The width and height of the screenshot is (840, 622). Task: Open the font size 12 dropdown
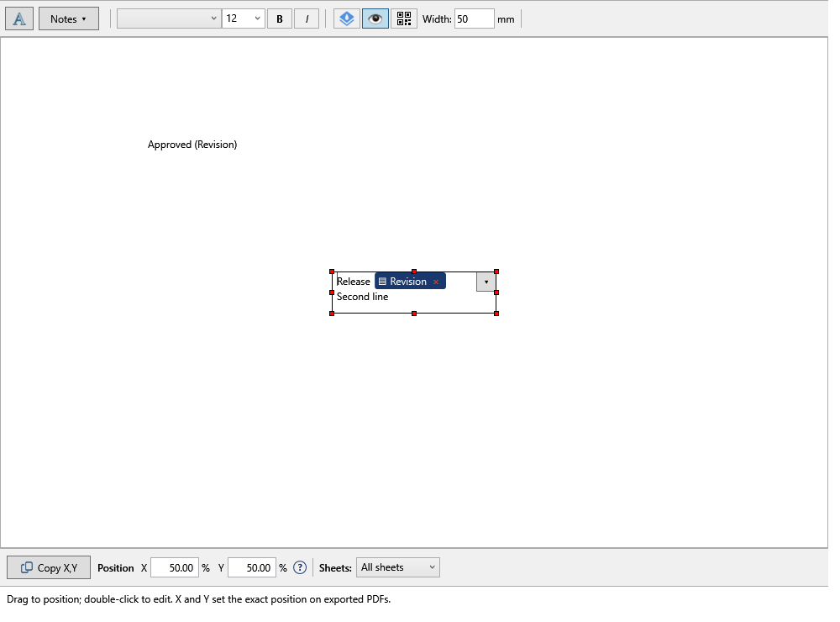coord(244,18)
